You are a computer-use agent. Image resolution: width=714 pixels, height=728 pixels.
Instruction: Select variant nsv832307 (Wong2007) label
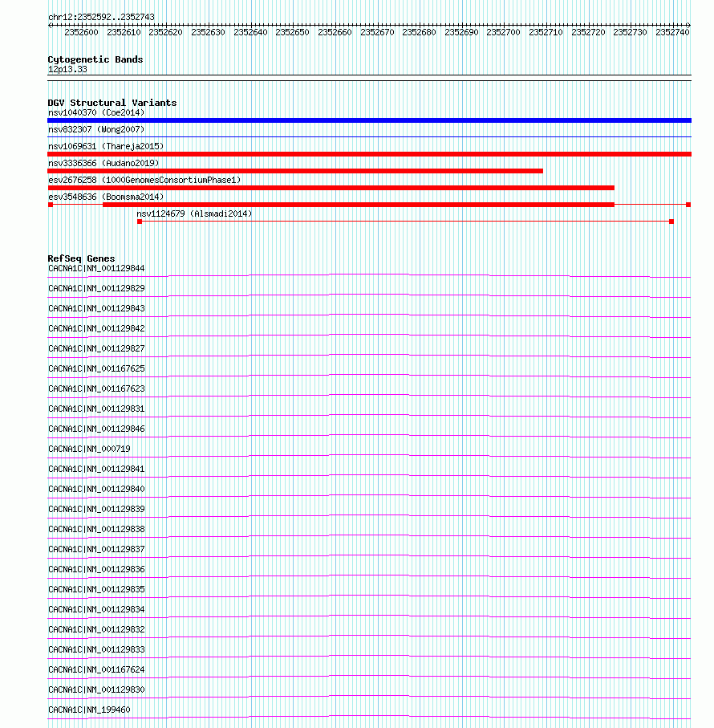(x=96, y=129)
